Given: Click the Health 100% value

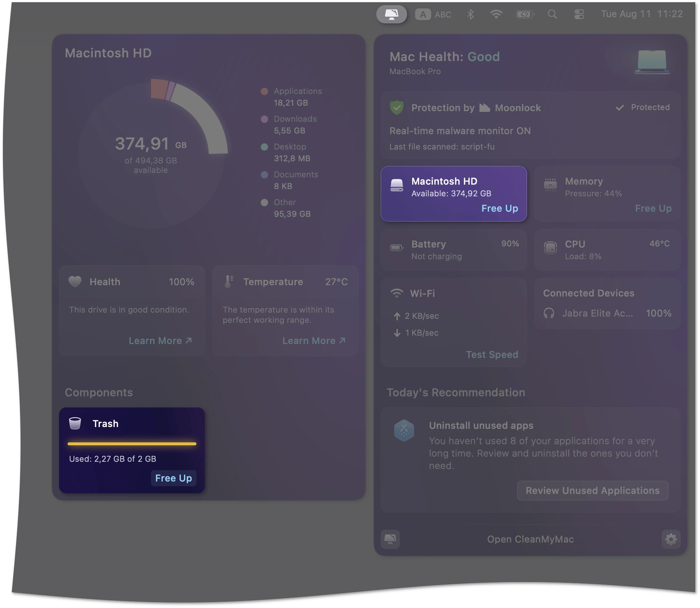Looking at the screenshot, I should [181, 282].
